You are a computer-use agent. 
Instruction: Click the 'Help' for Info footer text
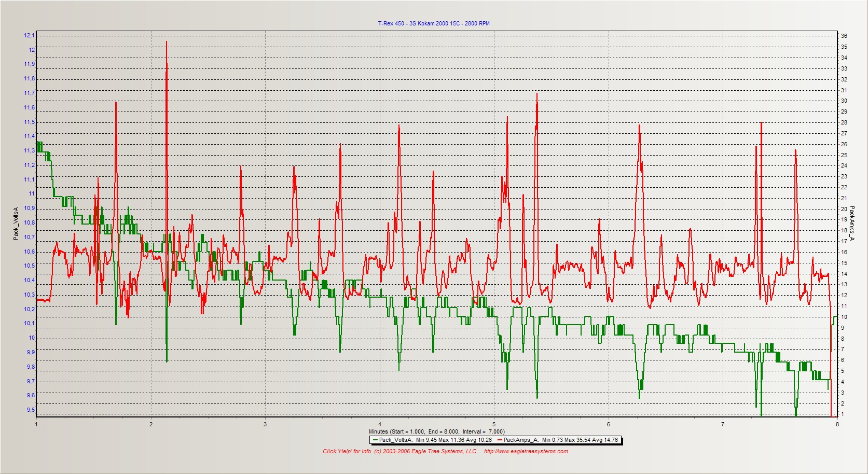coord(347,451)
